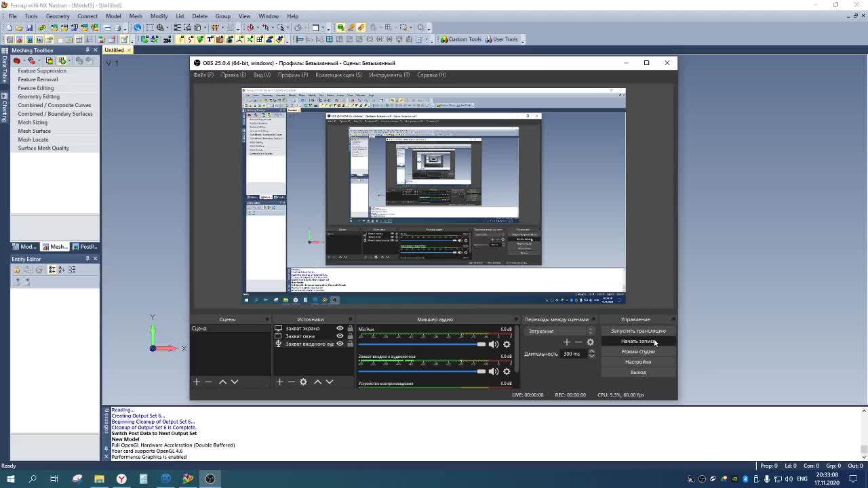Click OBS Выход button
Image resolution: width=868 pixels, height=488 pixels.
[x=637, y=372]
